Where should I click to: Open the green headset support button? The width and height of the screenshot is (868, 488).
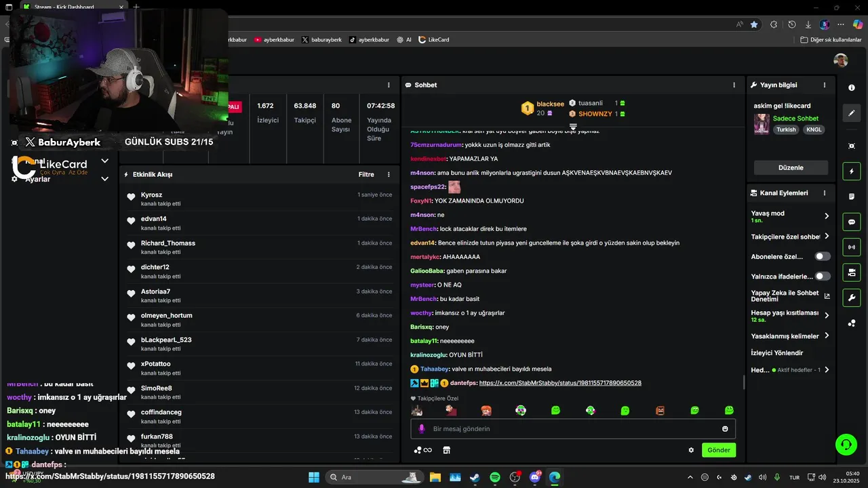[846, 445]
